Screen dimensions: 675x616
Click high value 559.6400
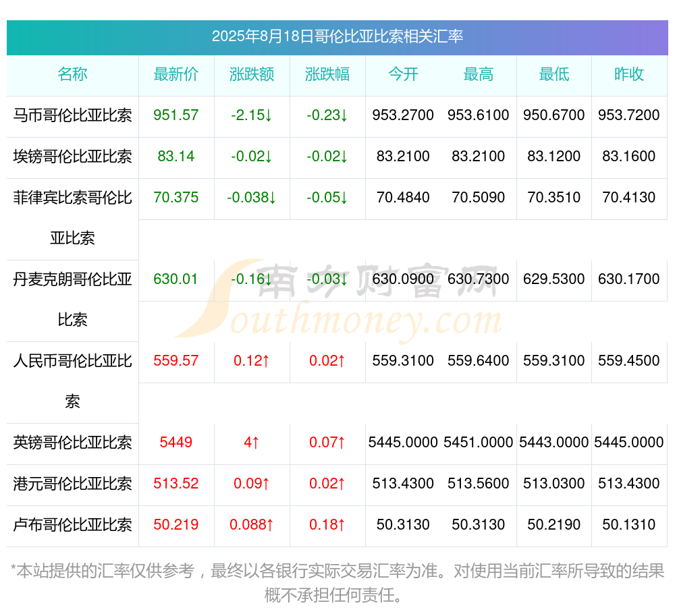479,360
